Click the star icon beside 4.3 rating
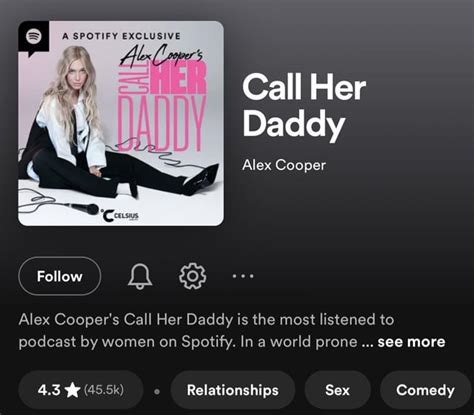 tap(72, 390)
